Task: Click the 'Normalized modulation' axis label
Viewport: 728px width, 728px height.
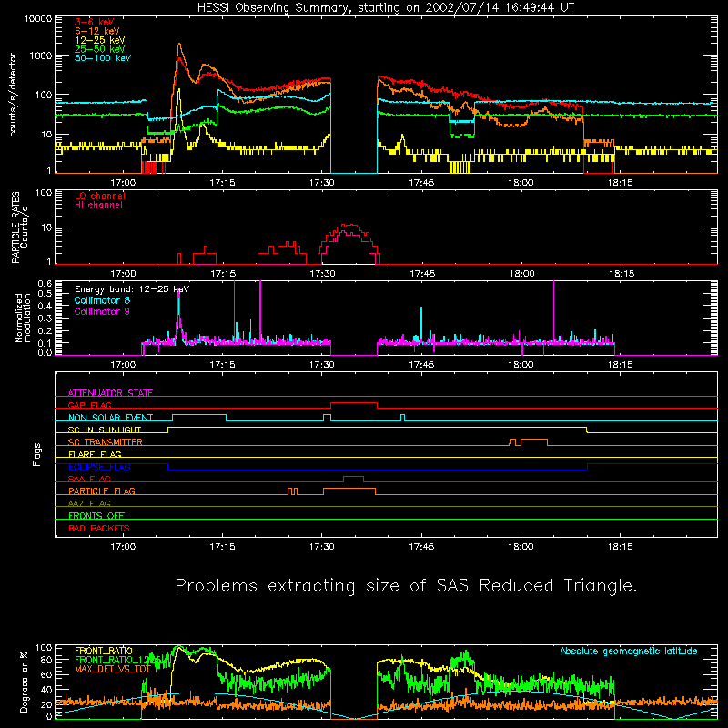Action: pyautogui.click(x=23, y=318)
